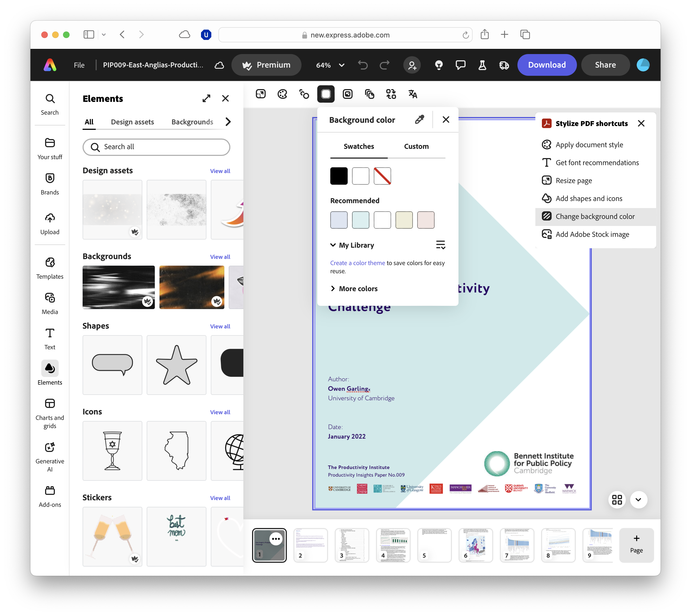Expand the Elements panel to full view
691x616 pixels.
pyautogui.click(x=206, y=99)
